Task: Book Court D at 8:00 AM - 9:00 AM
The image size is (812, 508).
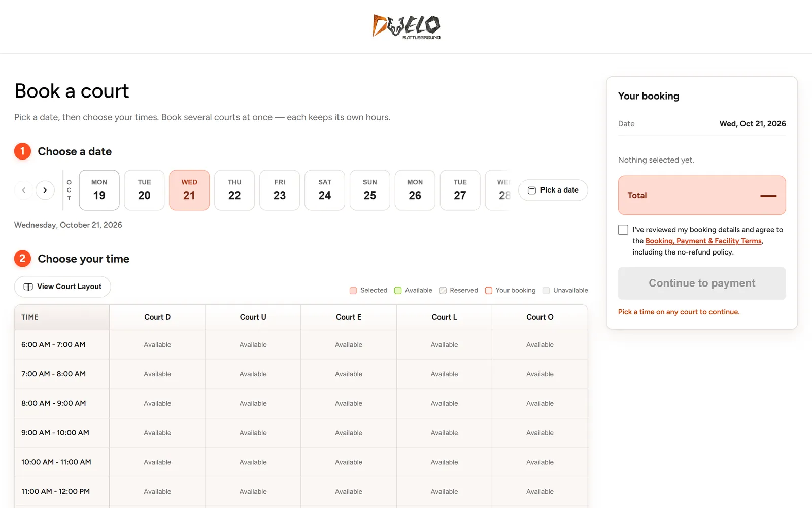Action: [x=157, y=404]
